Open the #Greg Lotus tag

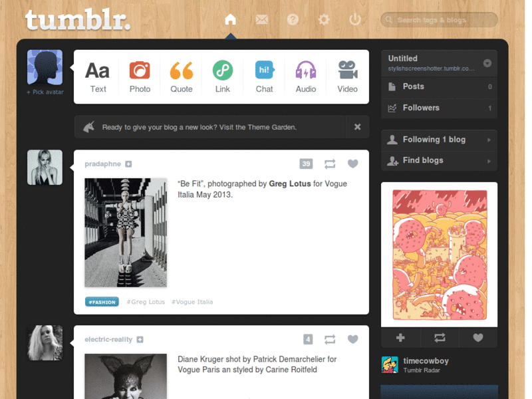coord(146,302)
